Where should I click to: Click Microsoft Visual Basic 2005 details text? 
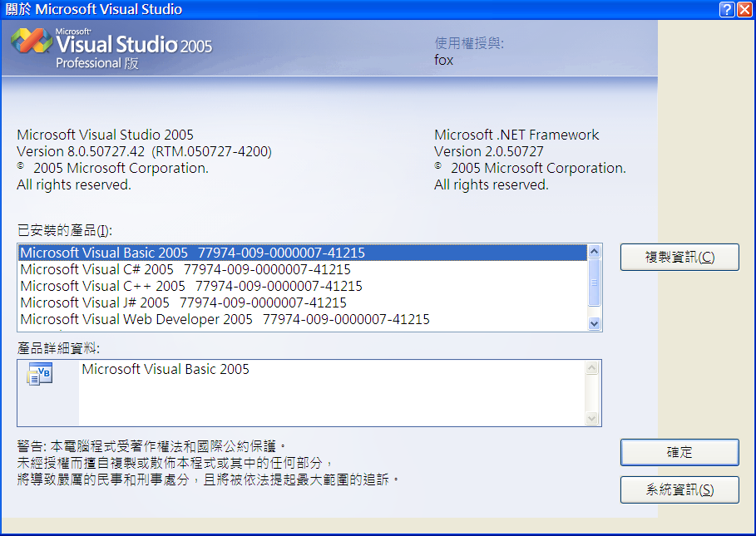coord(166,369)
